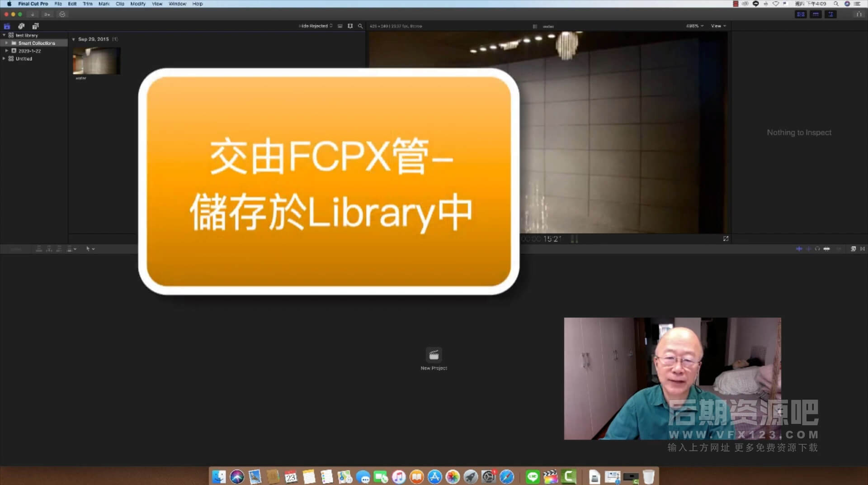This screenshot has width=868, height=485.
Task: Open the viewer View options dropdown
Action: pos(718,26)
